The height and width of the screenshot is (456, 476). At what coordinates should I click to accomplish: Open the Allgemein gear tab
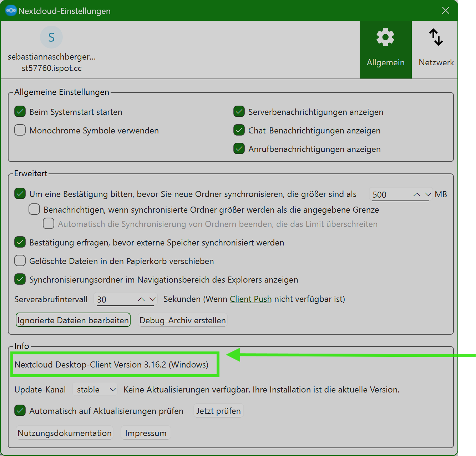coord(385,49)
